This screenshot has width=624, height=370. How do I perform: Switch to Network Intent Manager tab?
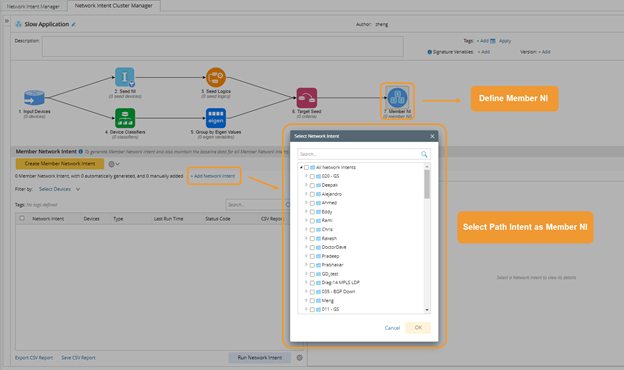(x=33, y=6)
